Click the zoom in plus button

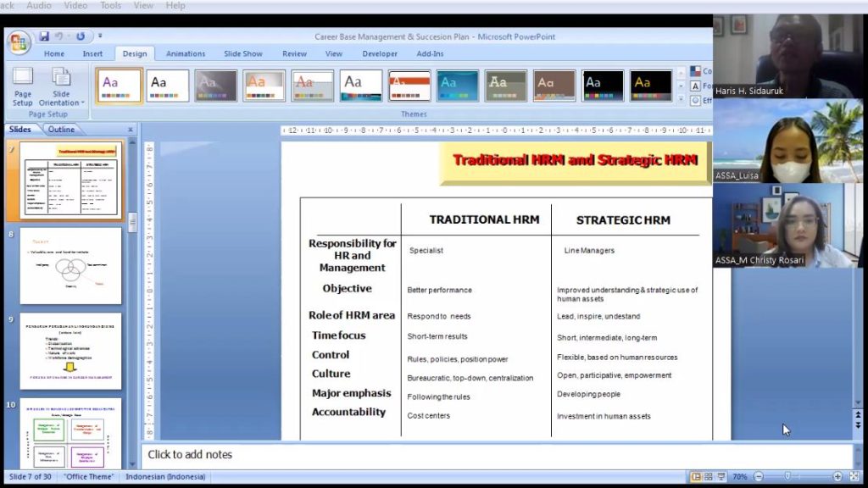pyautogui.click(x=837, y=477)
